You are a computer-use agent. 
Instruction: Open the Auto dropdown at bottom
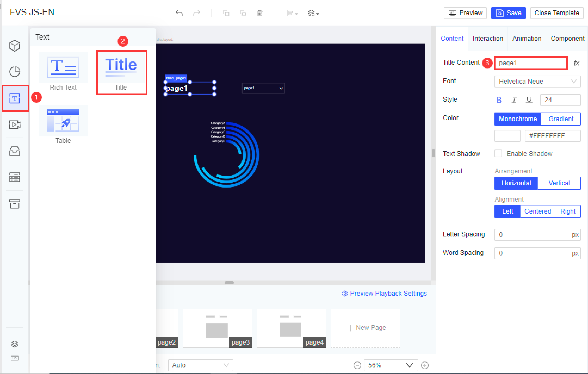click(200, 365)
